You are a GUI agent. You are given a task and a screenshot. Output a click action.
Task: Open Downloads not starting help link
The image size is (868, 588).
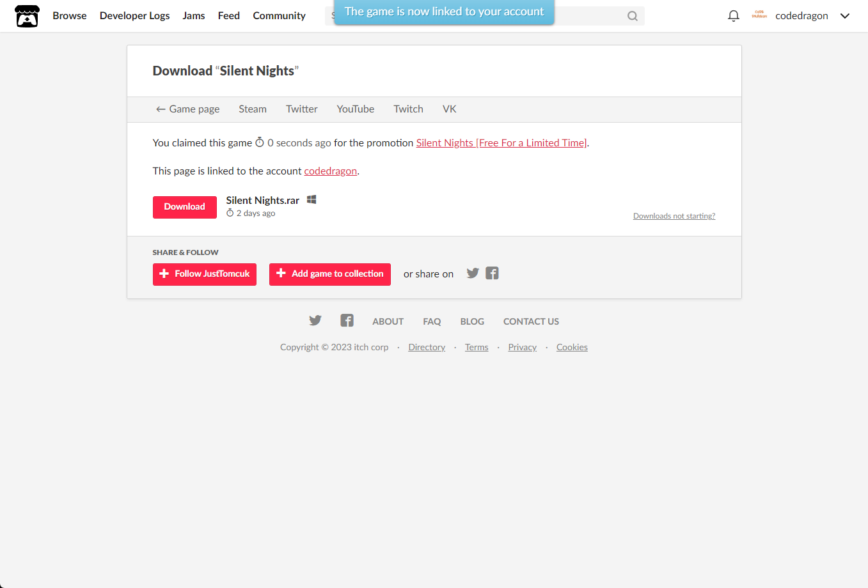tap(674, 216)
